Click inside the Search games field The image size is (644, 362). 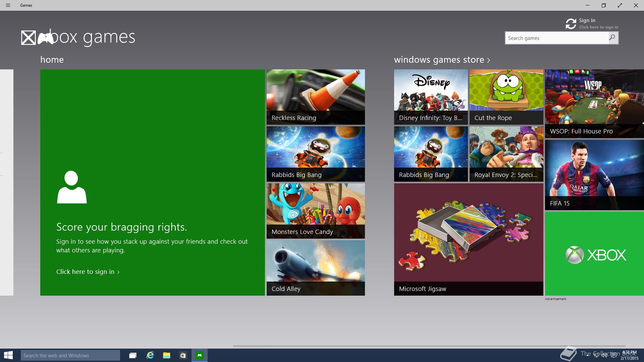pos(557,38)
